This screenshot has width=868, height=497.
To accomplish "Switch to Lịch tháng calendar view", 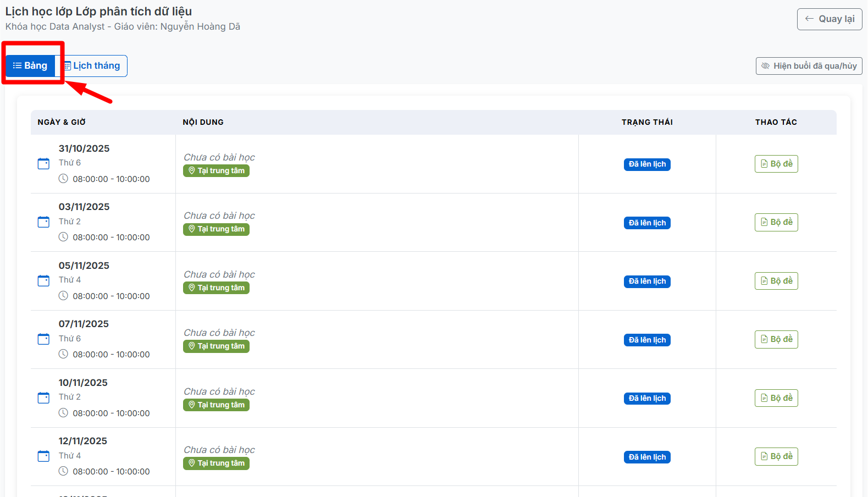I will [92, 66].
